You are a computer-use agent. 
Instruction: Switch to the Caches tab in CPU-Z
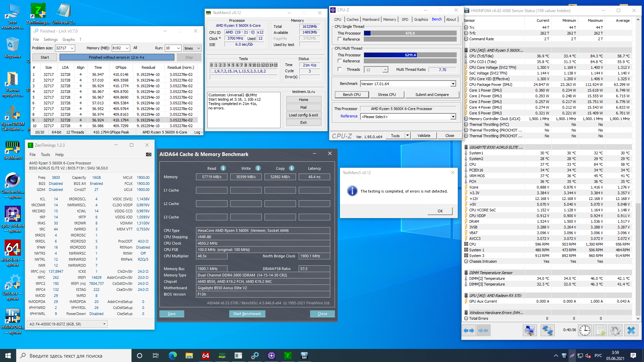pyautogui.click(x=352, y=19)
